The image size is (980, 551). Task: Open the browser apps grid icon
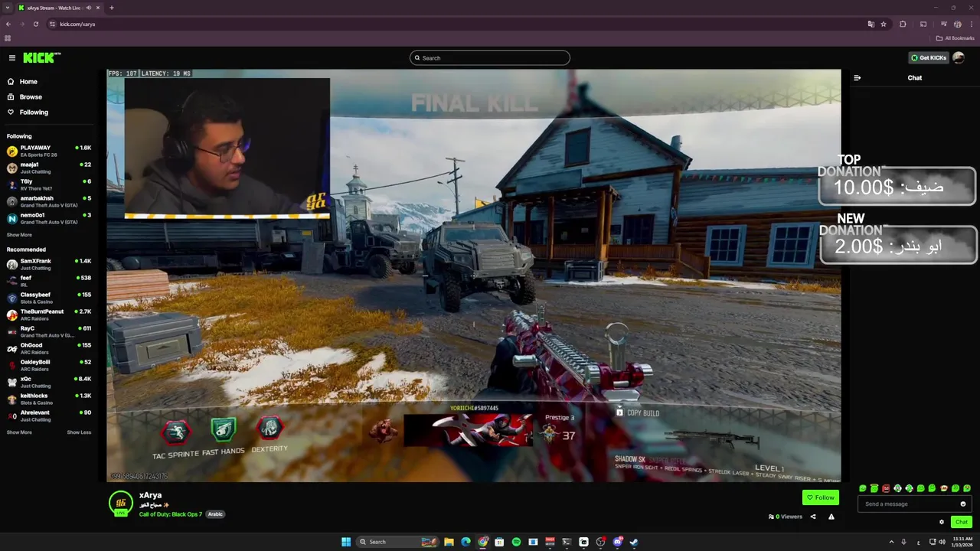[8, 37]
